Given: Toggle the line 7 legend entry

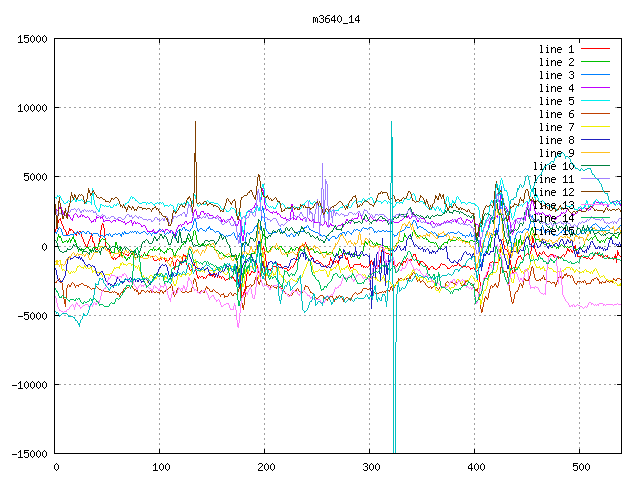Looking at the screenshot, I should (x=556, y=127).
